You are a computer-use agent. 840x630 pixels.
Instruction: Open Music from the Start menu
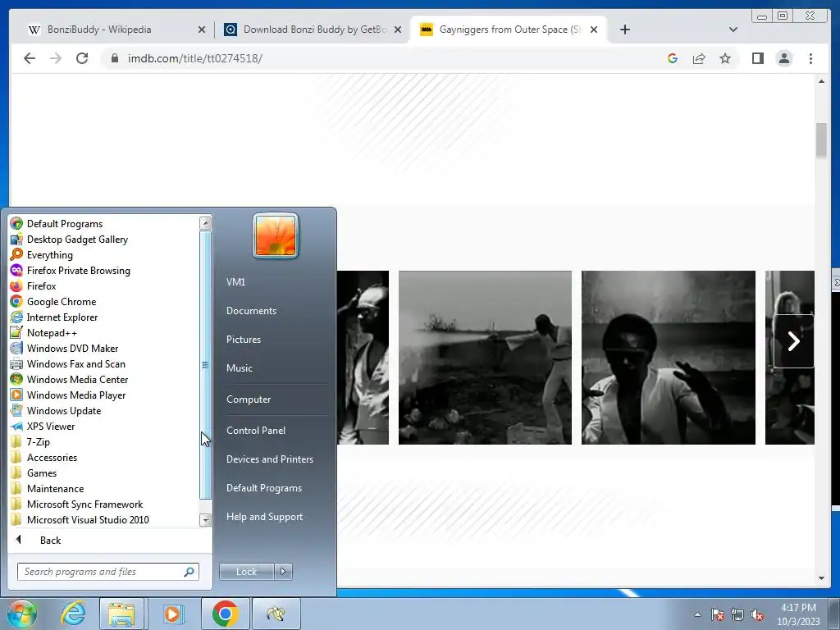240,368
